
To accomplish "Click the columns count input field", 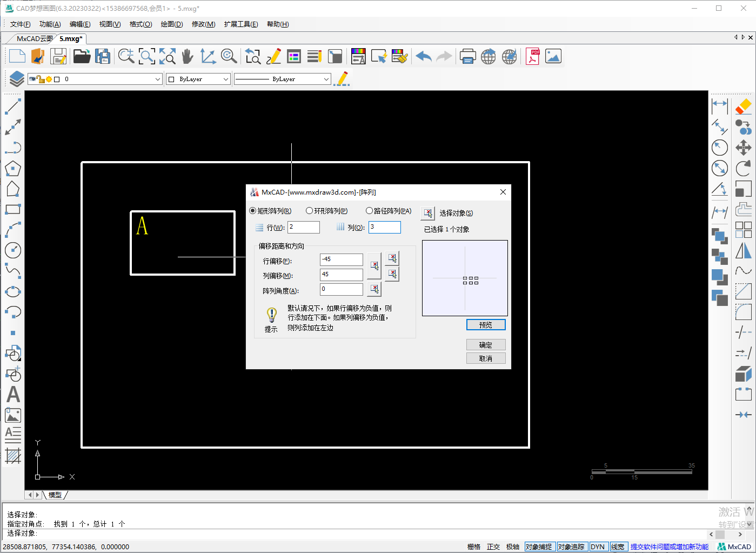I will (x=385, y=227).
